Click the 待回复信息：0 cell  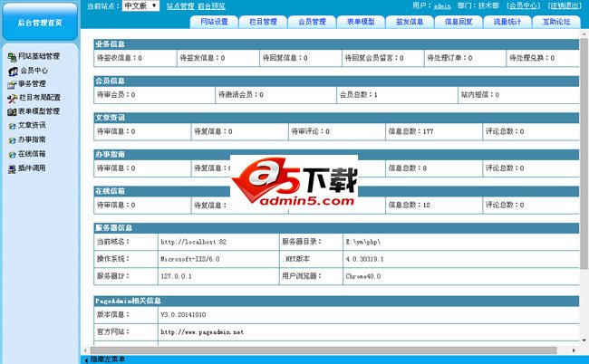(x=301, y=58)
